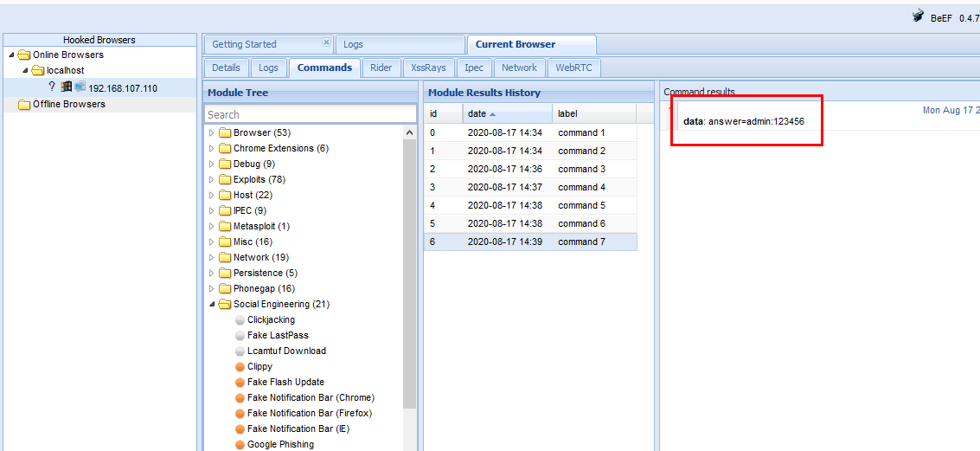The width and height of the screenshot is (980, 451).
Task: Click the Phonegap (16) folder icon
Action: point(224,289)
